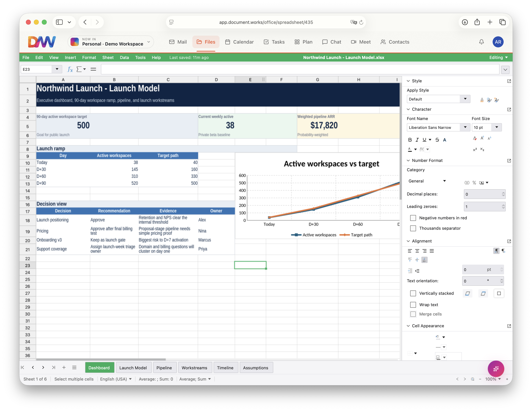Image resolution: width=532 pixels, height=411 pixels.
Task: Check Merge cells option
Action: click(x=413, y=314)
